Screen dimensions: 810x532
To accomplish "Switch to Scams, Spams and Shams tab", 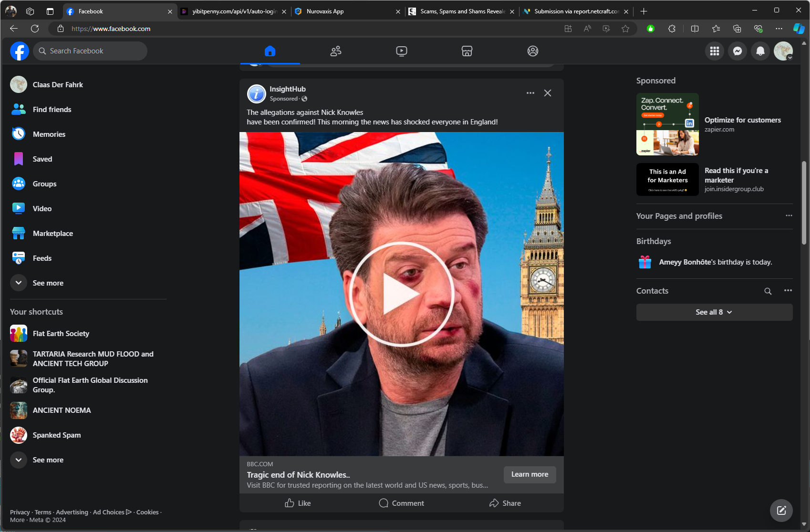I will (461, 11).
